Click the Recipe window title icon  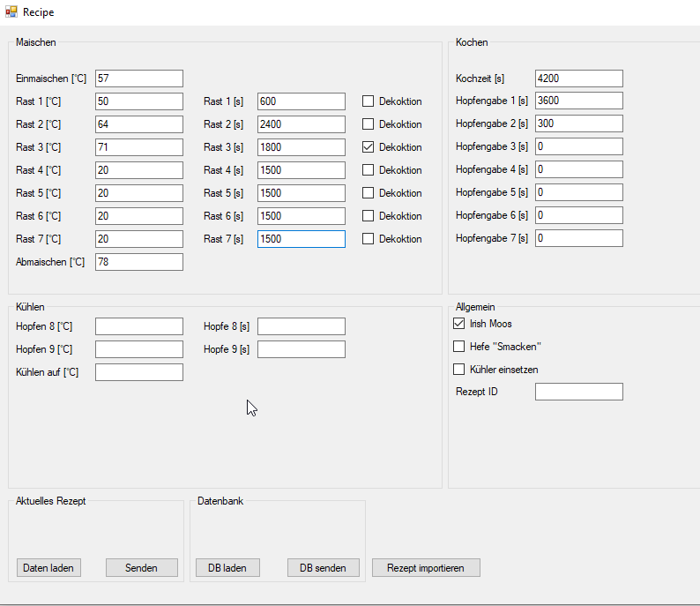click(11, 11)
